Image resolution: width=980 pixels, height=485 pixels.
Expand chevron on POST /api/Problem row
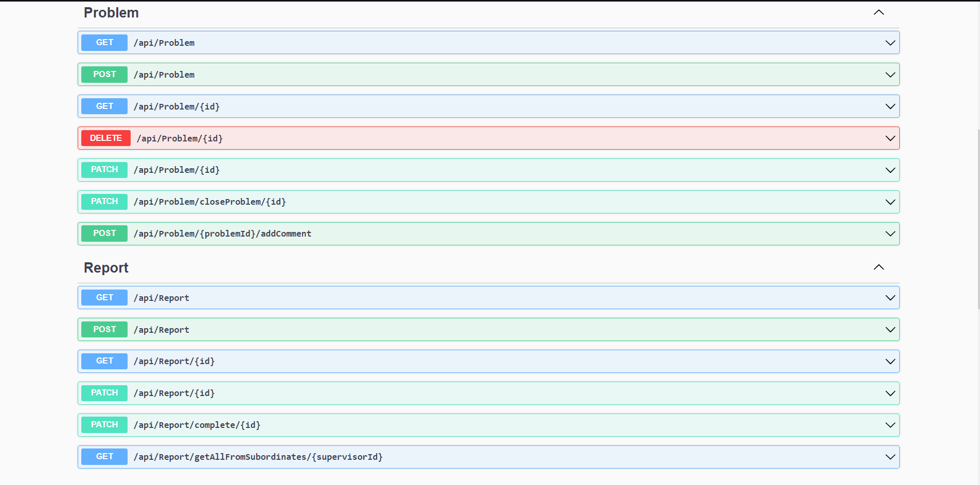pyautogui.click(x=890, y=75)
